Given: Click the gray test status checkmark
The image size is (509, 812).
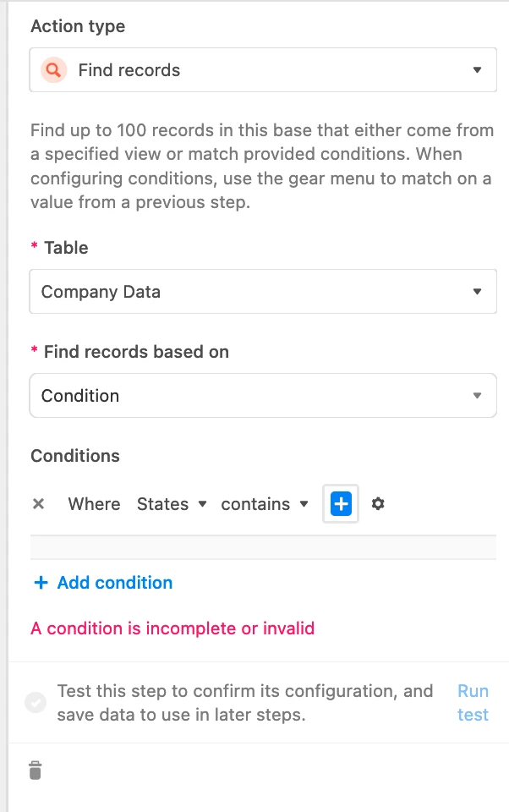Looking at the screenshot, I should [x=36, y=702].
